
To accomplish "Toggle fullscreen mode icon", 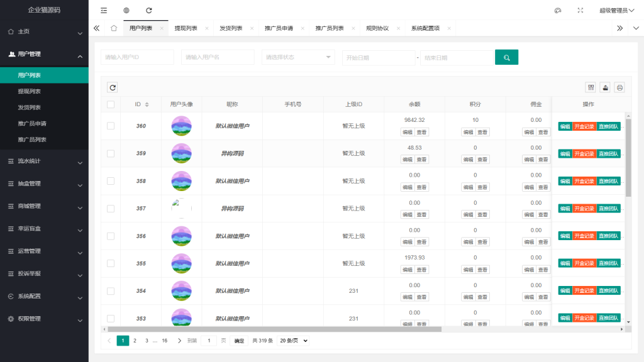I will (580, 10).
